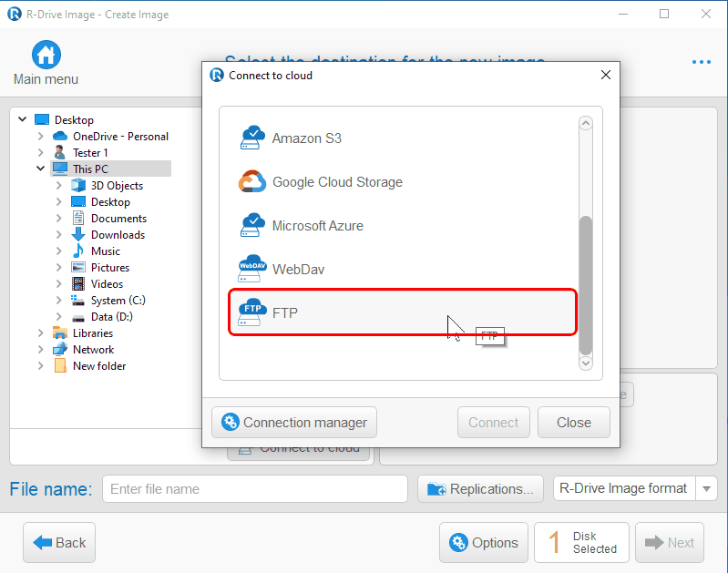Open the Connection manager
The width and height of the screenshot is (728, 573).
coord(294,422)
